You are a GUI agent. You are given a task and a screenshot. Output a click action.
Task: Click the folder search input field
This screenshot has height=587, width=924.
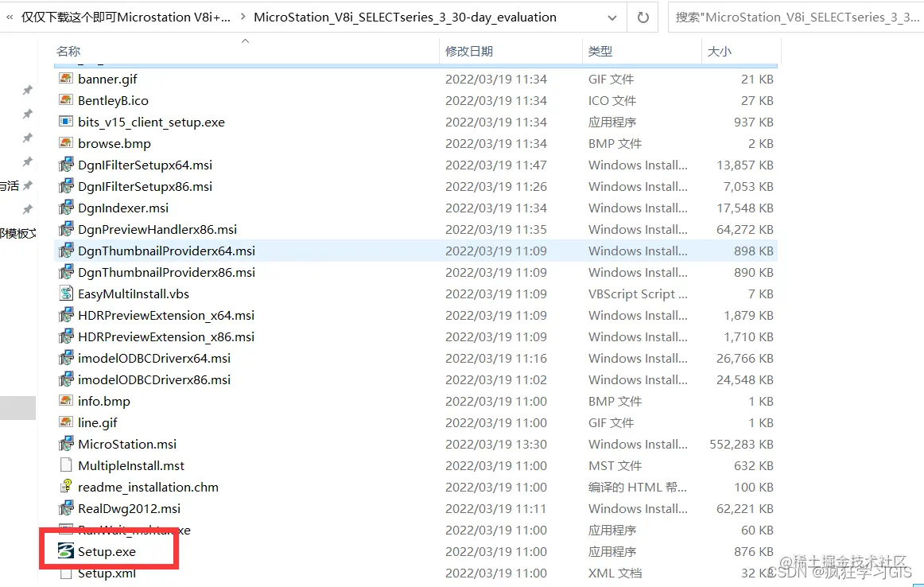pyautogui.click(x=795, y=17)
